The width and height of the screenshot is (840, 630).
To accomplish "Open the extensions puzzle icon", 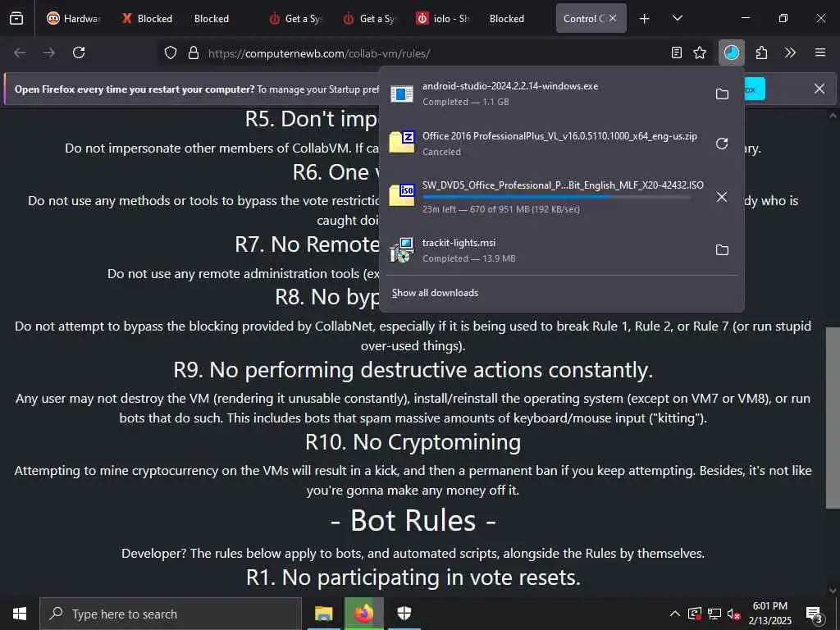I will [761, 52].
